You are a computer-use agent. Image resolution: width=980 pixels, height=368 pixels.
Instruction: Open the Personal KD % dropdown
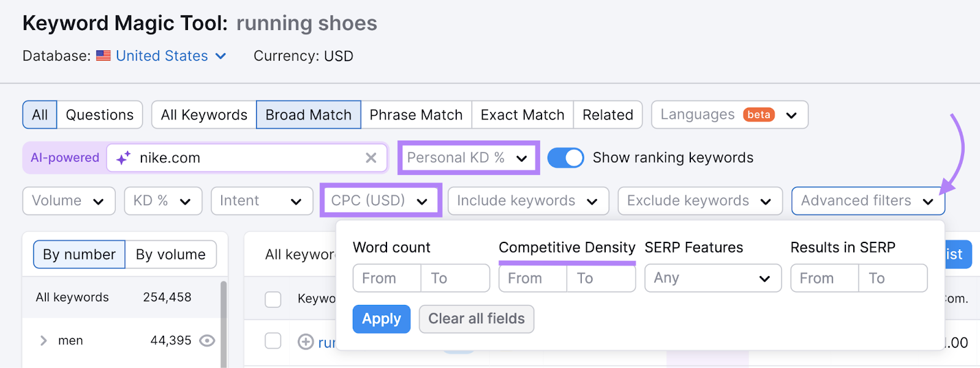468,158
